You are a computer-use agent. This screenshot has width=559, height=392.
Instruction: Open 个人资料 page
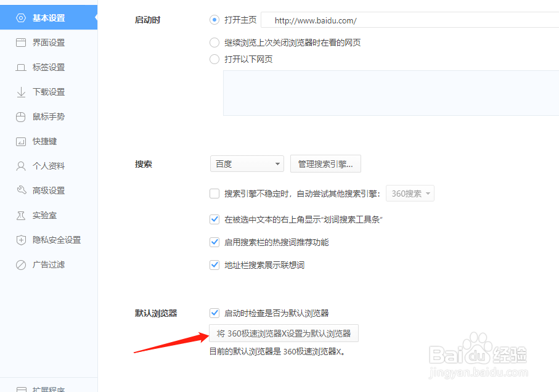pyautogui.click(x=49, y=166)
